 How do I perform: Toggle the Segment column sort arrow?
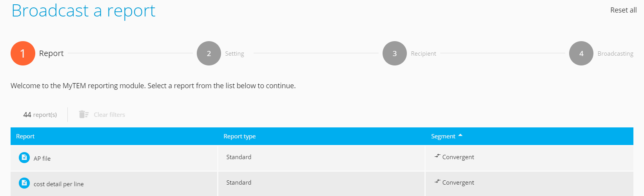pyautogui.click(x=461, y=136)
